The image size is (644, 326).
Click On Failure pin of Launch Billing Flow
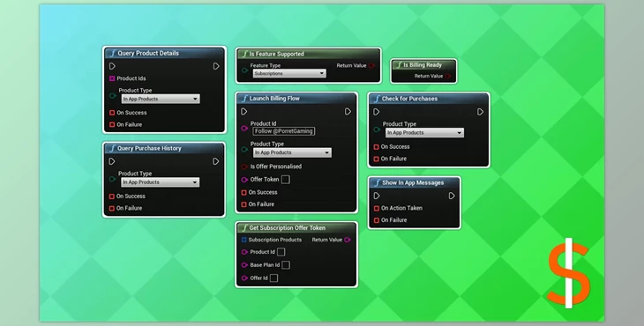point(244,204)
